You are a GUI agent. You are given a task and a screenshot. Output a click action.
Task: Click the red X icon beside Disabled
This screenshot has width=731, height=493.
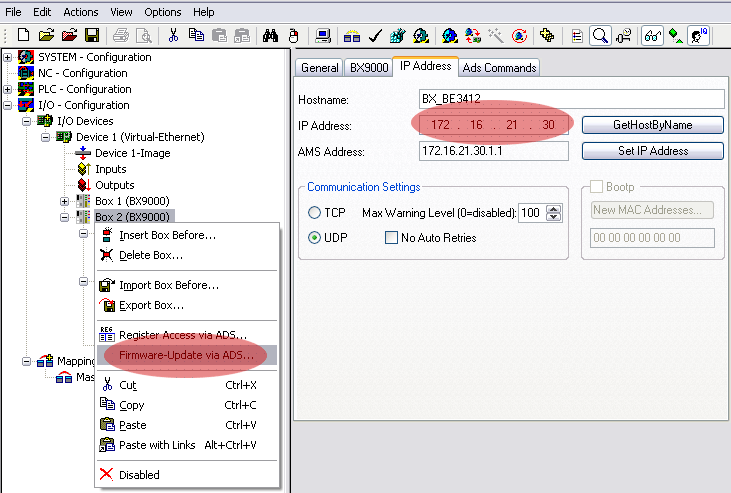(x=106, y=474)
